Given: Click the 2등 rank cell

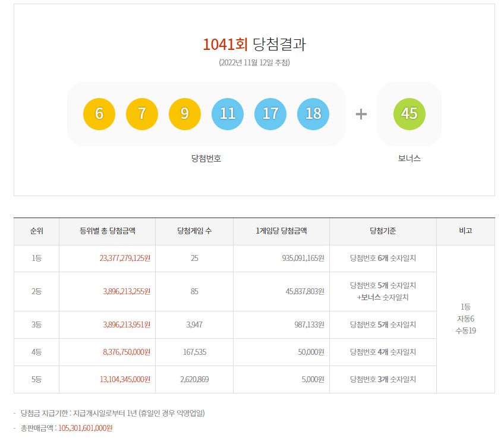Looking at the screenshot, I should 37,292.
